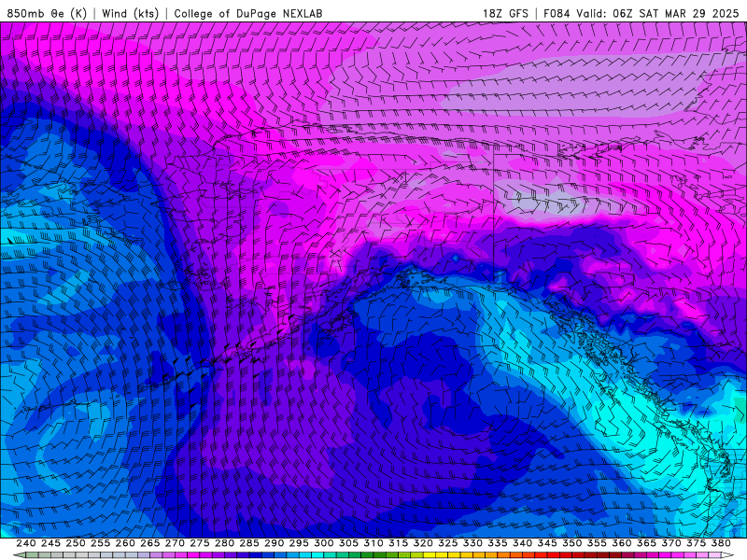Click the 250 value on the color scale
This screenshot has width=747, height=560.
[76, 543]
